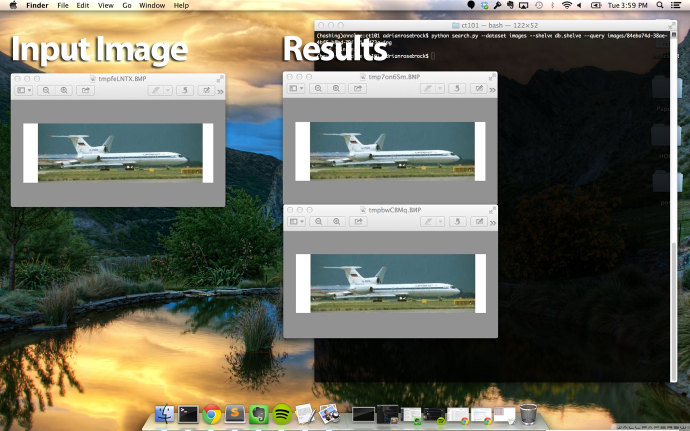Open Spotlight search in menu bar

[660, 5]
